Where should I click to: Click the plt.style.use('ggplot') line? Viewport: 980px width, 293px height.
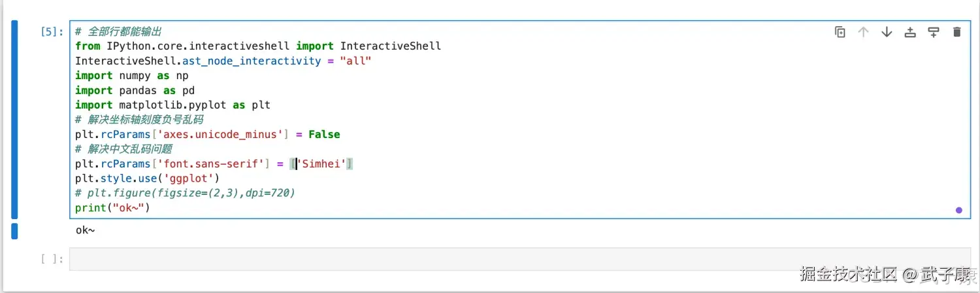point(147,179)
